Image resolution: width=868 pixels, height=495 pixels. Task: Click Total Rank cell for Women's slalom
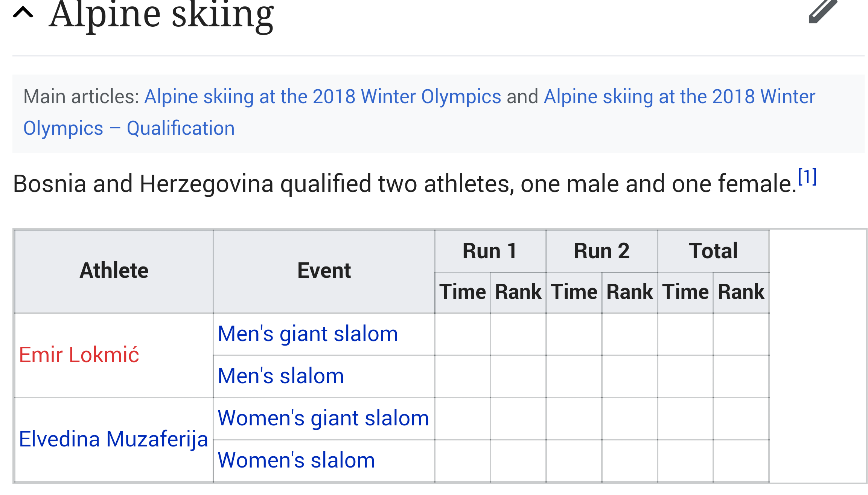pyautogui.click(x=741, y=461)
